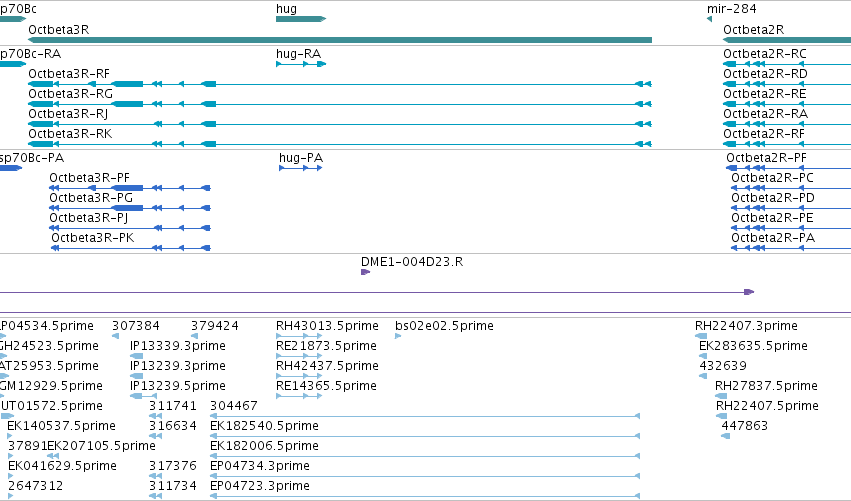Image resolution: width=851 pixels, height=501 pixels.
Task: Click EST 379424
Action: point(214,326)
